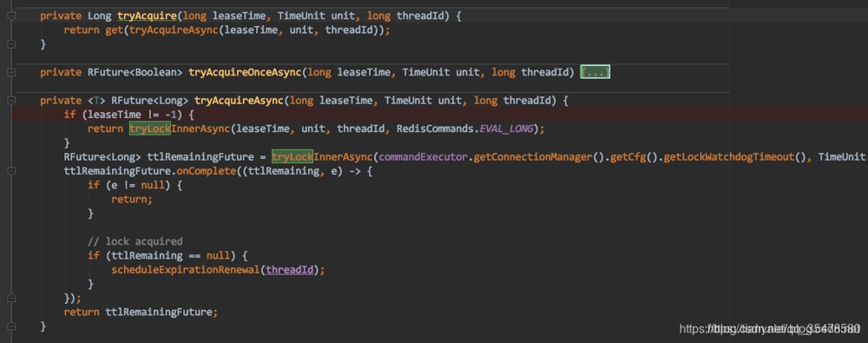Unfold the {...} placeholder after tryAcquireOnceAsync

click(x=595, y=73)
